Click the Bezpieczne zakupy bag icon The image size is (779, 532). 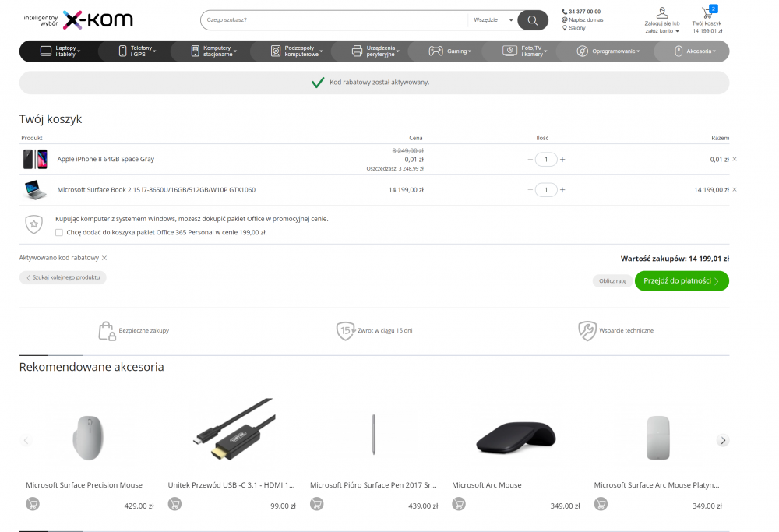click(x=107, y=331)
